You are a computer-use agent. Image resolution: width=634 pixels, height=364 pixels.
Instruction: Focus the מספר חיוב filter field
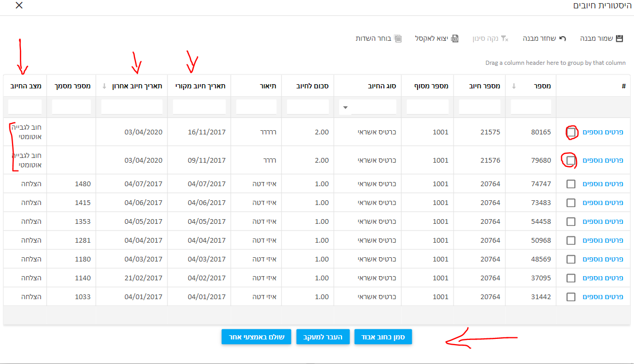[x=480, y=107]
